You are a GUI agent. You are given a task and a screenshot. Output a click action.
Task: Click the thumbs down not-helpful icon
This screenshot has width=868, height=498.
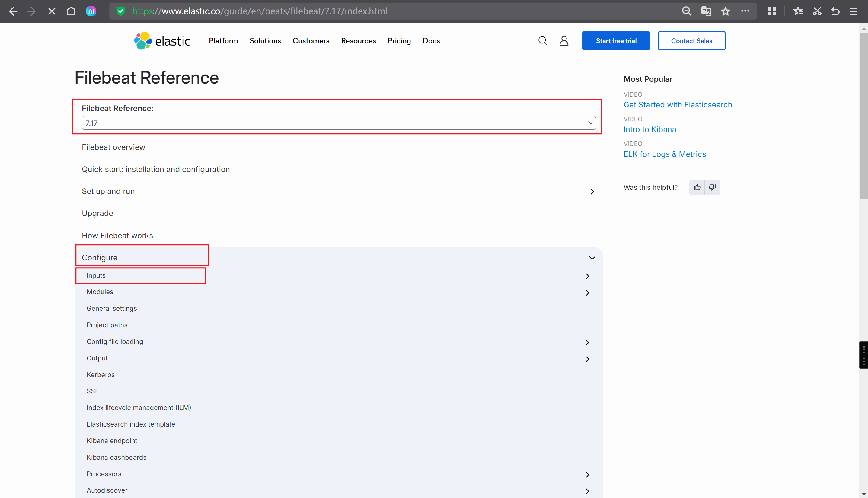coord(712,187)
